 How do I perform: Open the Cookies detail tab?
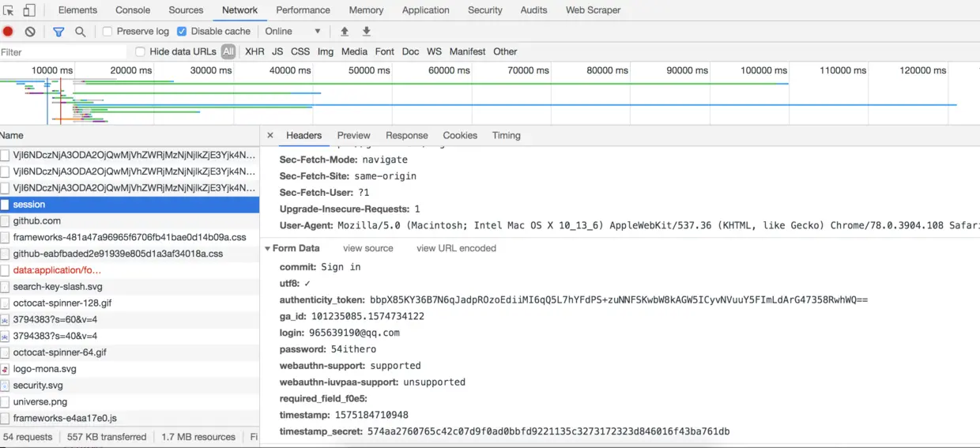pyautogui.click(x=460, y=136)
